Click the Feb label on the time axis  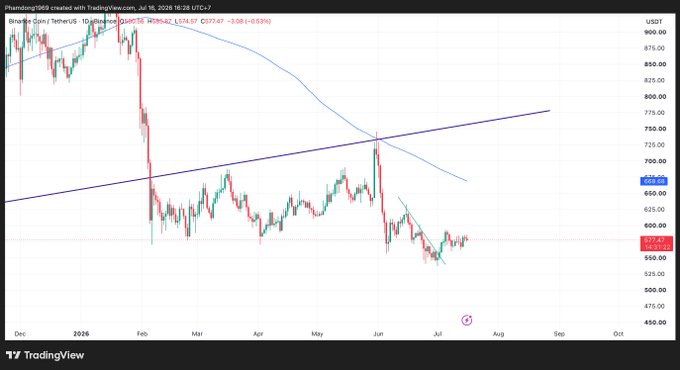(x=142, y=334)
